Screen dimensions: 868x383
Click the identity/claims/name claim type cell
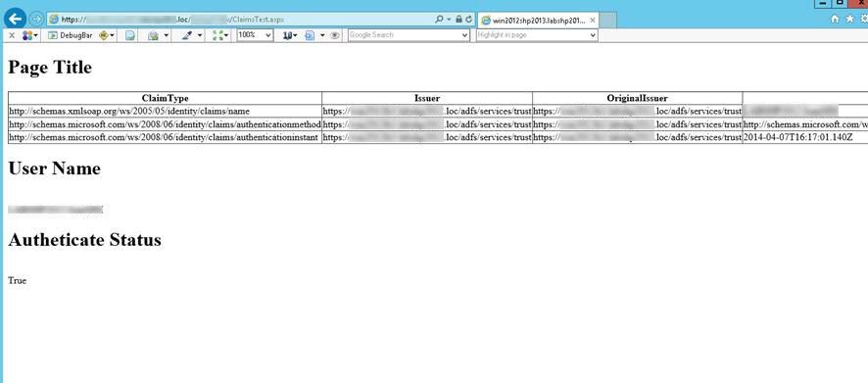tap(165, 112)
